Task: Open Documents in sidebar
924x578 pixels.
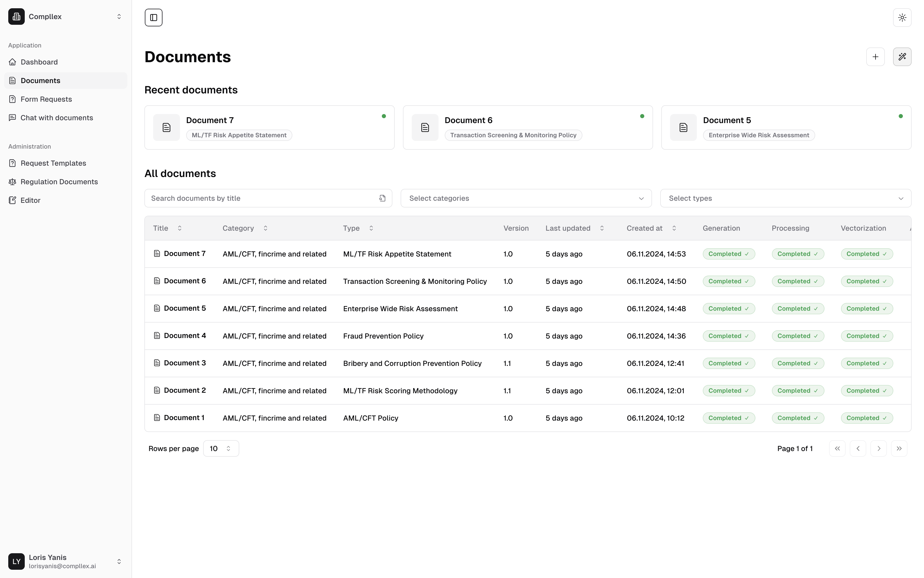Action: [66, 81]
